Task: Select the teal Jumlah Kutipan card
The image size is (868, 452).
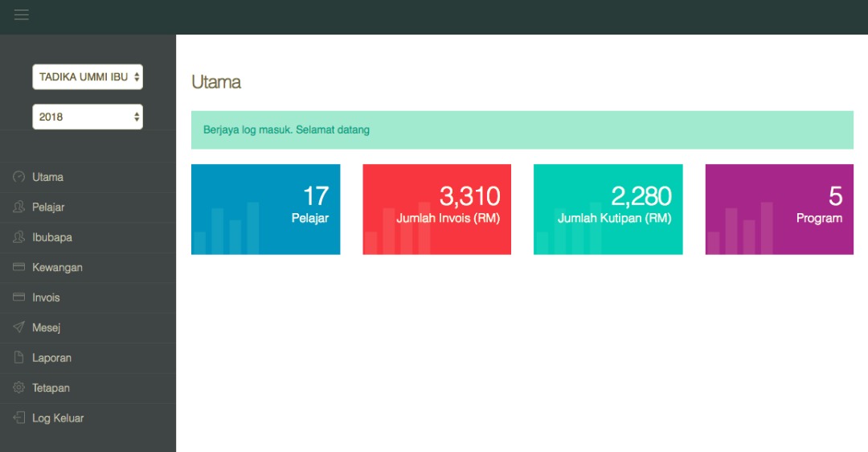Action: [x=608, y=209]
